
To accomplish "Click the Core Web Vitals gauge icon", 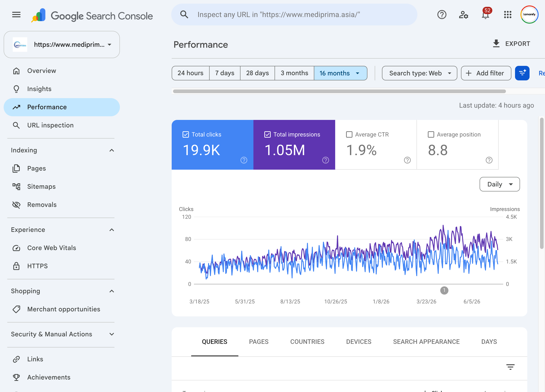I will point(16,248).
